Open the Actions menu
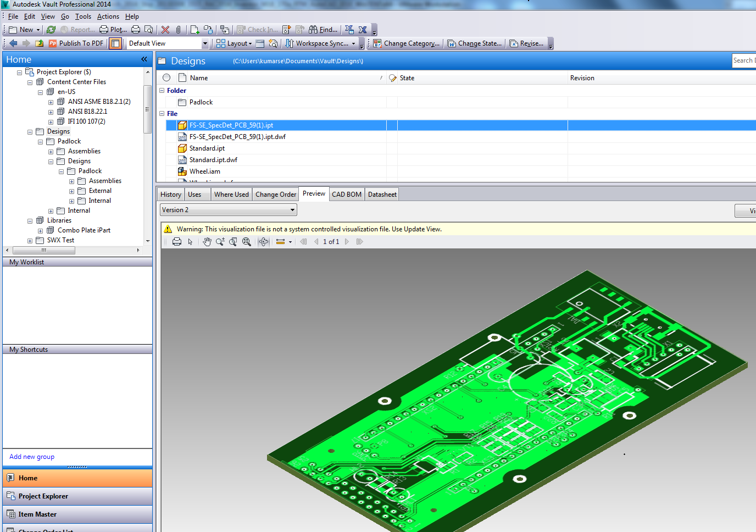 tap(108, 16)
